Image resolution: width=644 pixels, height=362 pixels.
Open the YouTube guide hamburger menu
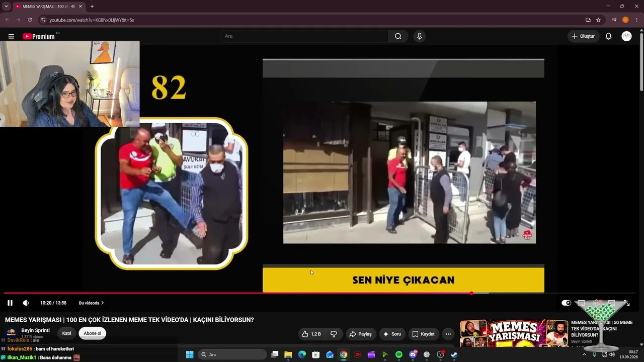click(x=11, y=36)
